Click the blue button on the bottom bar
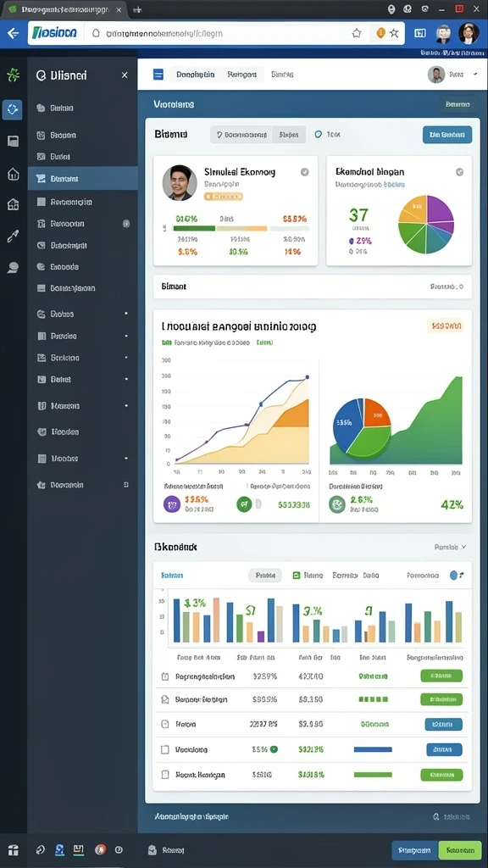 coord(415,849)
